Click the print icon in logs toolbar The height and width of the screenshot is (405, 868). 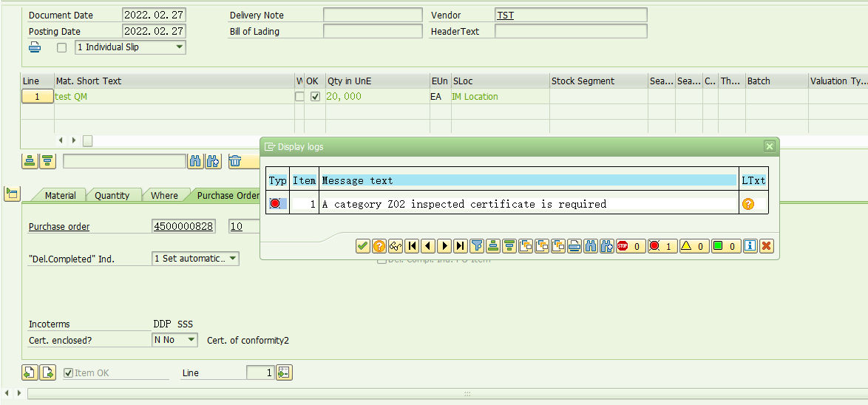click(574, 246)
